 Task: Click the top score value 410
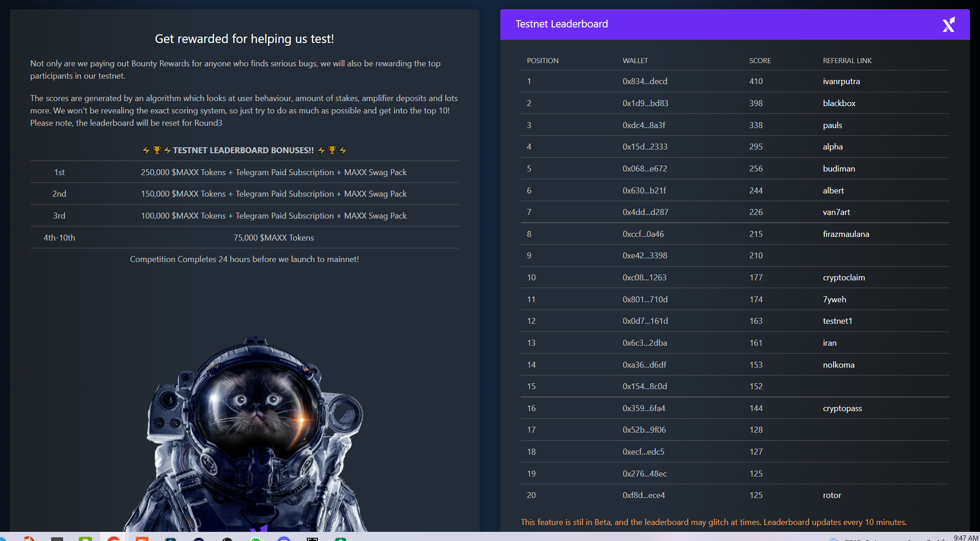[x=756, y=81]
